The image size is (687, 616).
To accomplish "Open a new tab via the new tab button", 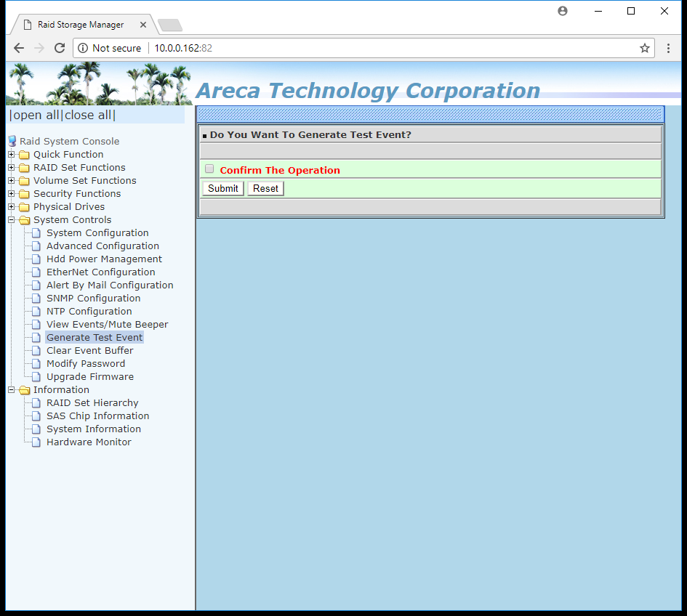I will point(170,25).
